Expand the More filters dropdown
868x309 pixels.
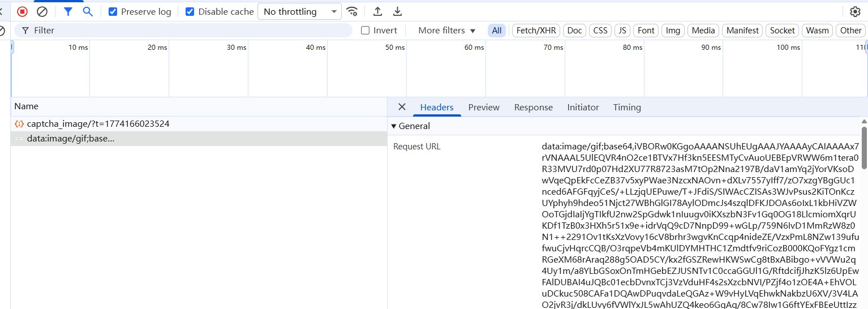pos(446,31)
